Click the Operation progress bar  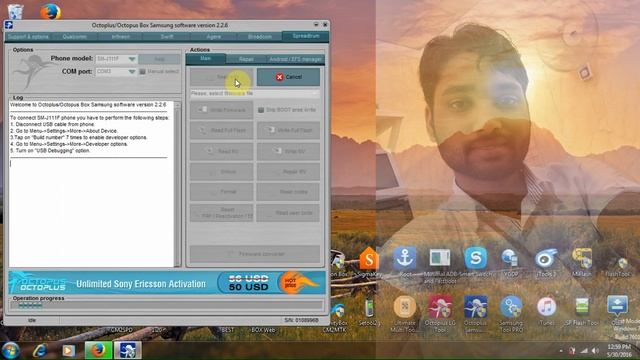pyautogui.click(x=166, y=305)
